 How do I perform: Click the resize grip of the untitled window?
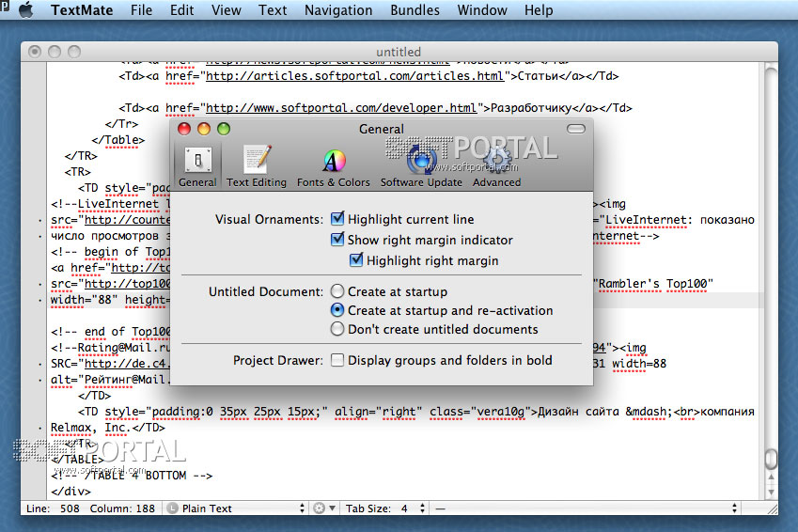(772, 509)
